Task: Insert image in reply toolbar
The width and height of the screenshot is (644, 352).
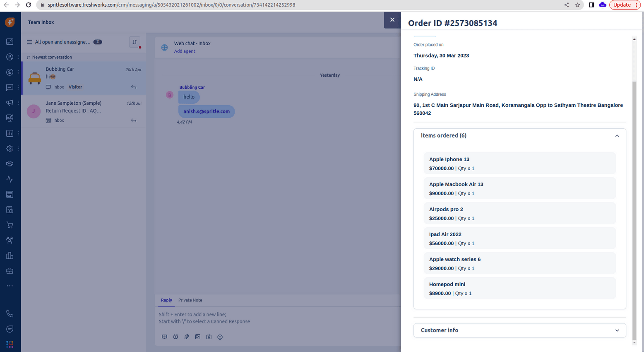Action: coord(198,337)
